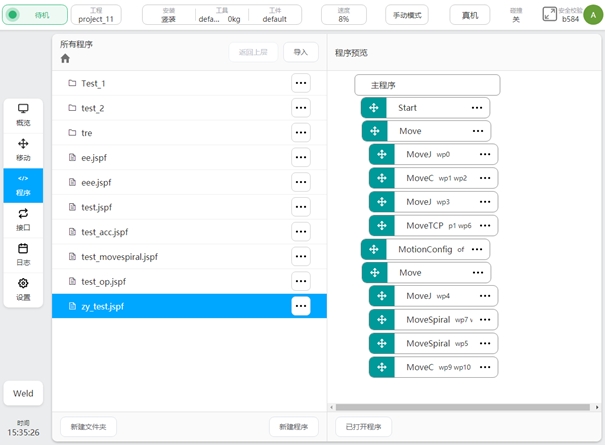Open the 移动 move sidebar icon
The image size is (605, 445).
pos(23,150)
